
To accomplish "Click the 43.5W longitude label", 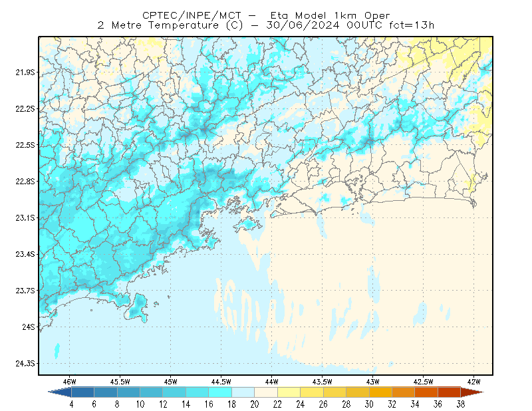I will [323, 382].
